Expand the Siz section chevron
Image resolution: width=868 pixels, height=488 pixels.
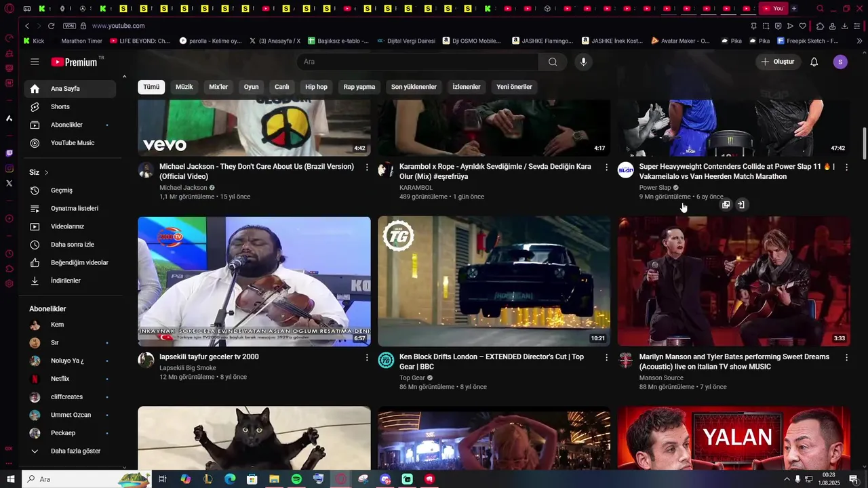click(46, 173)
